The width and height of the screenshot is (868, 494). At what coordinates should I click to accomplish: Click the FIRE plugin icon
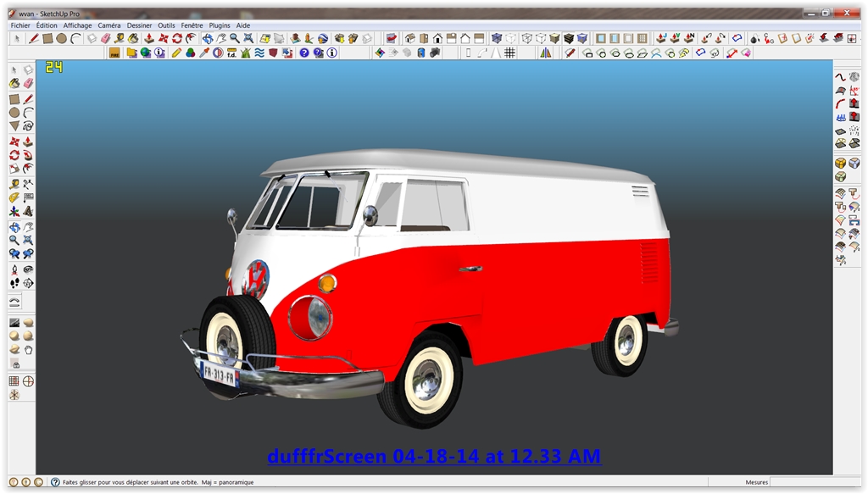tap(114, 53)
